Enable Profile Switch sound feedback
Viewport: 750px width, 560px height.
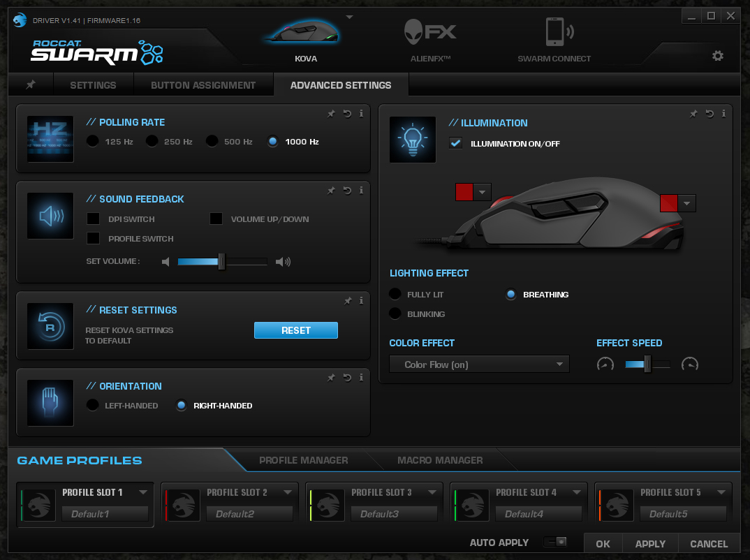click(94, 238)
